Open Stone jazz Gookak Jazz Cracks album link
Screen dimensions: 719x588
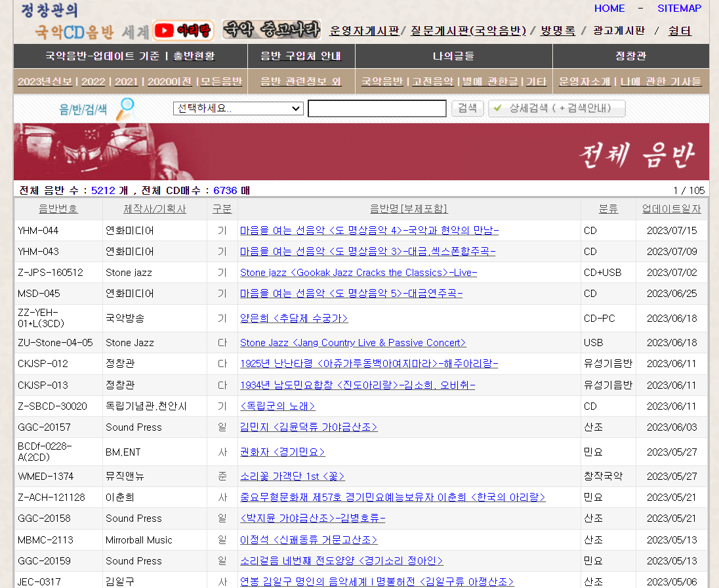click(358, 273)
